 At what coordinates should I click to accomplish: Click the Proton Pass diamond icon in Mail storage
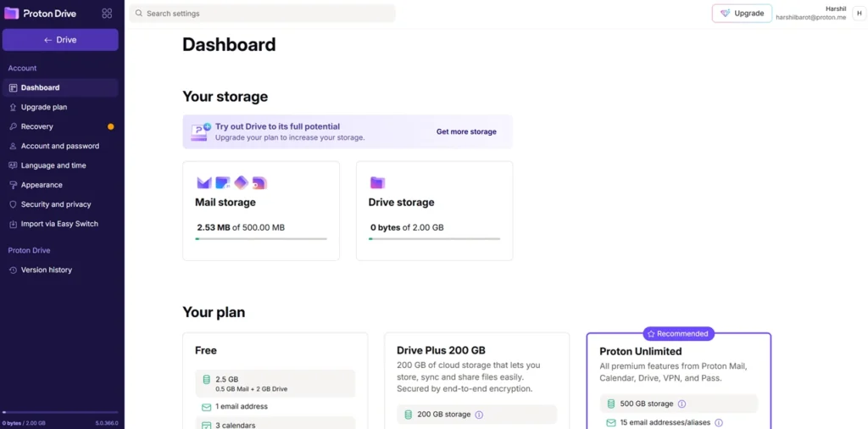click(241, 182)
